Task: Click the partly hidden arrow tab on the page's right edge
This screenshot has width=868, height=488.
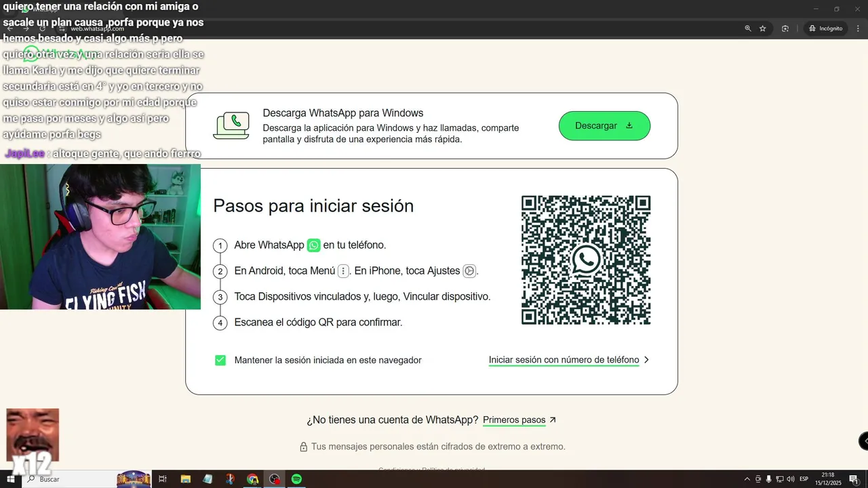Action: [x=863, y=441]
